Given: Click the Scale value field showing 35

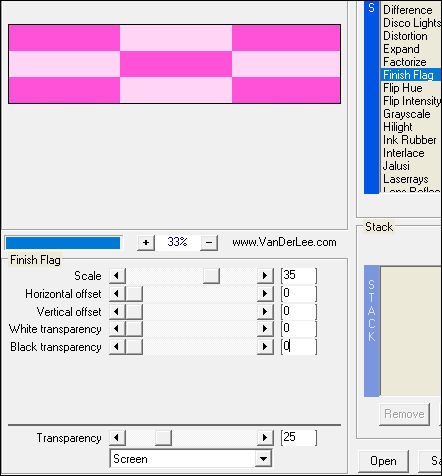Looking at the screenshot, I should pos(299,275).
